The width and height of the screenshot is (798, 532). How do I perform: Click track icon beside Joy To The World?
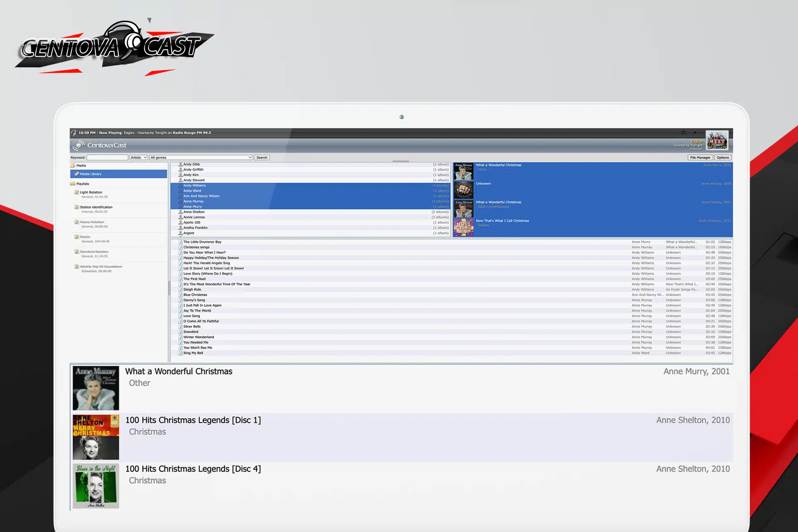click(181, 311)
